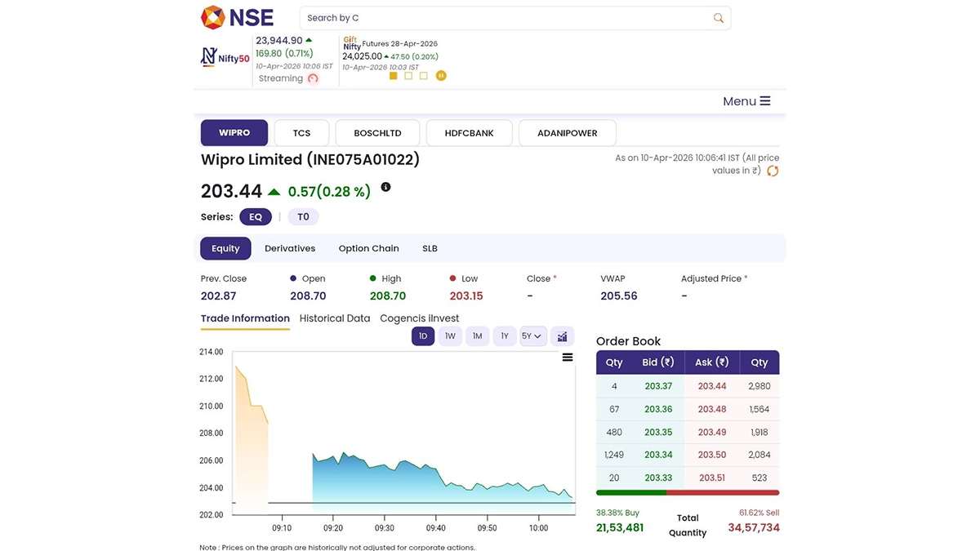Click the search magnifier icon
Viewport: 980px width, 551px height.
[x=718, y=18]
